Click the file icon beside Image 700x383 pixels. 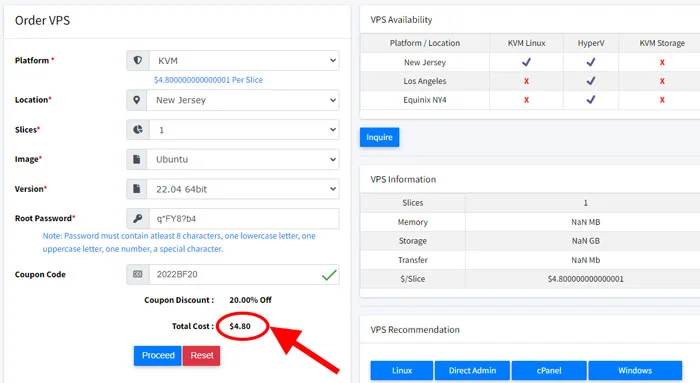(137, 159)
